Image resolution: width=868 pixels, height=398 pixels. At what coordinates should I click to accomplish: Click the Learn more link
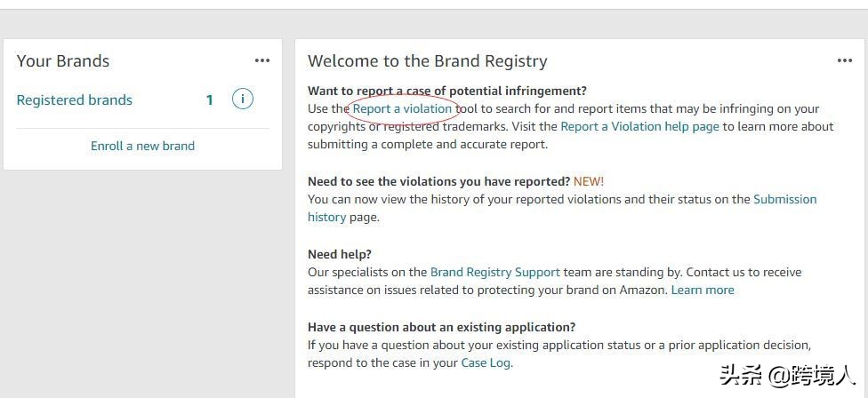[x=703, y=290]
